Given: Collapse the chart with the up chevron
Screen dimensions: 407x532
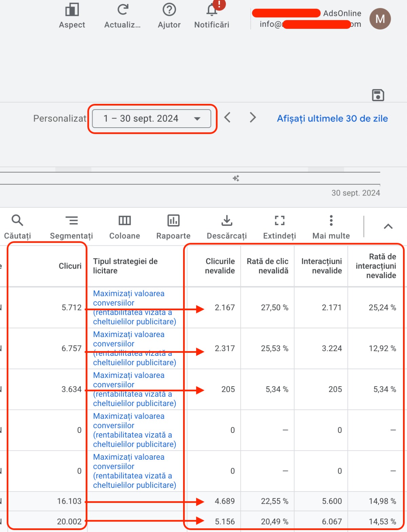Looking at the screenshot, I should pyautogui.click(x=388, y=226).
